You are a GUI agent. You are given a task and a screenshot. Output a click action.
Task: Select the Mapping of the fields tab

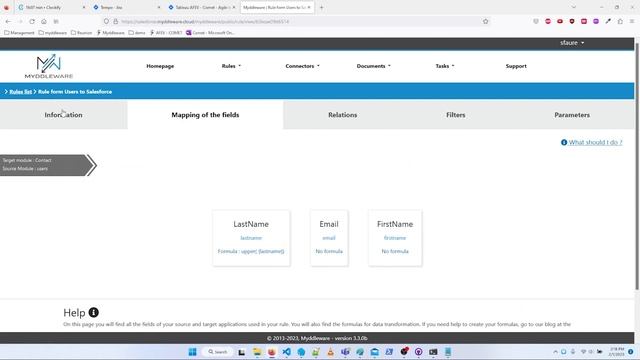click(205, 115)
